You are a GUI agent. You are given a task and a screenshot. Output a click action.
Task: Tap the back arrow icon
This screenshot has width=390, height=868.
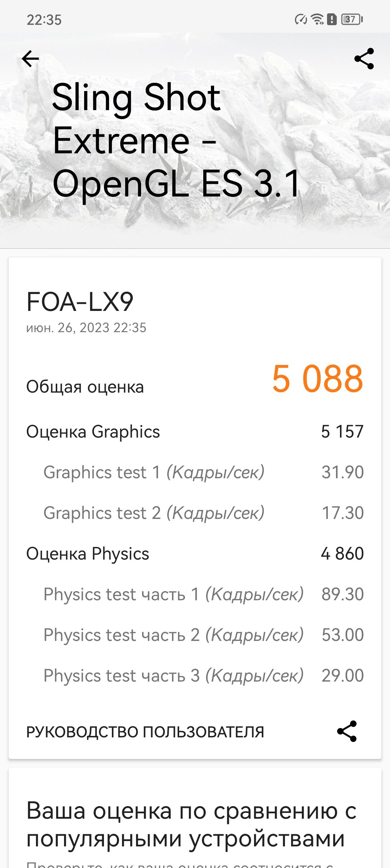(x=30, y=59)
